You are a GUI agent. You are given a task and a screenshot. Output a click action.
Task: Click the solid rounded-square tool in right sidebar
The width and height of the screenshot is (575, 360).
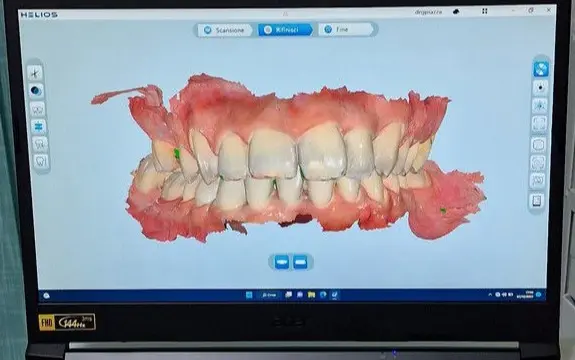[538, 144]
